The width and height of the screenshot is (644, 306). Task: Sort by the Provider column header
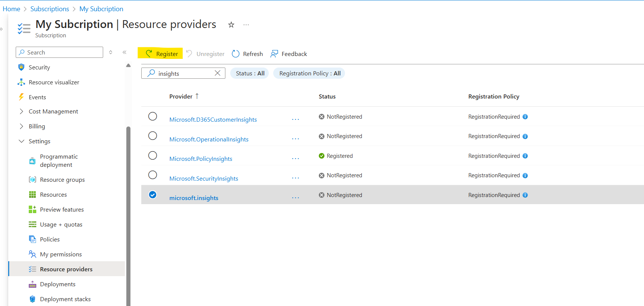click(x=181, y=96)
